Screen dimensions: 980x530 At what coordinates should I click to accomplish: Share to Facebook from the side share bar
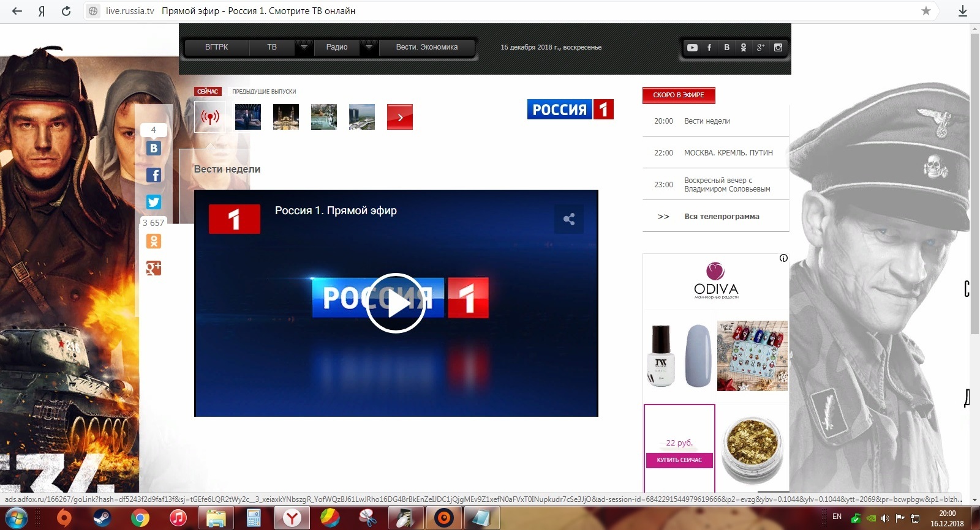click(x=154, y=175)
